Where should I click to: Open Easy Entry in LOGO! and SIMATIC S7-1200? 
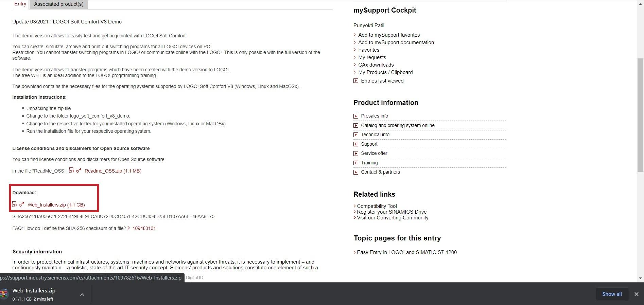[407, 252]
